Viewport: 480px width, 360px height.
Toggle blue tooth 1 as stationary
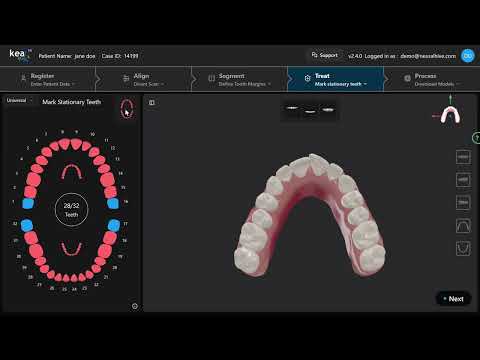point(28,203)
